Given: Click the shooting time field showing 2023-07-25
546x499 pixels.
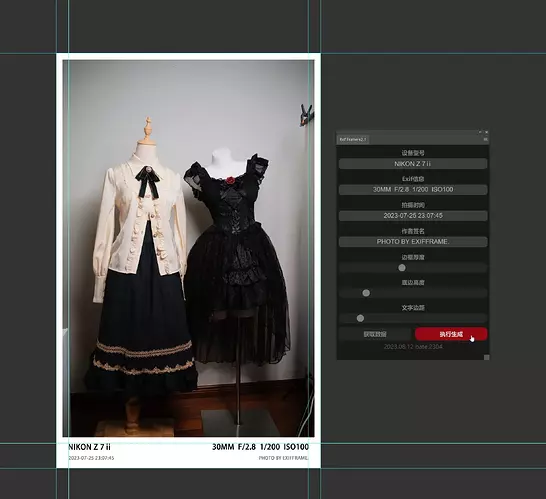Looking at the screenshot, I should (413, 216).
